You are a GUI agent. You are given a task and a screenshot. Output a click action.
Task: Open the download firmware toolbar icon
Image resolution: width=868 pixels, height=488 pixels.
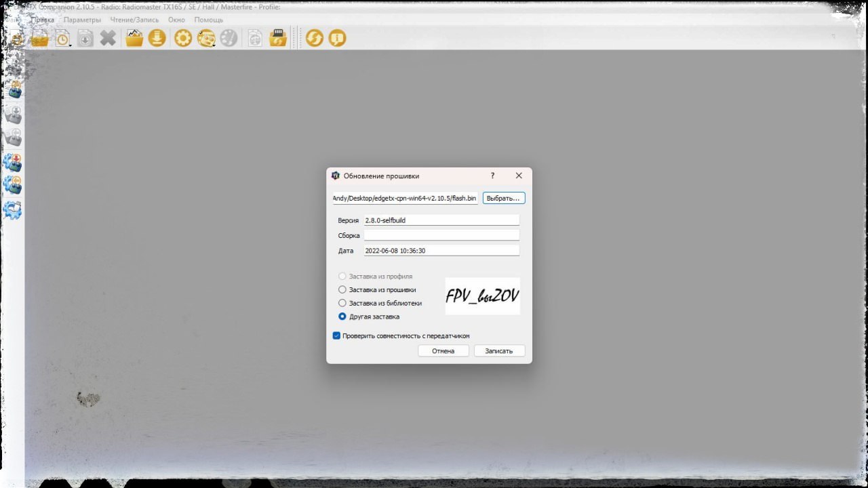pos(157,38)
